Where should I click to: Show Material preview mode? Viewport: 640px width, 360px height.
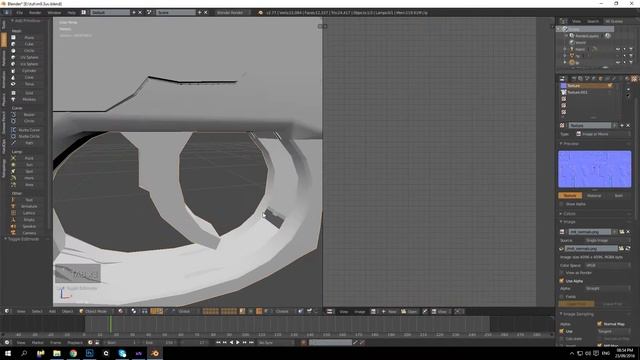click(594, 196)
